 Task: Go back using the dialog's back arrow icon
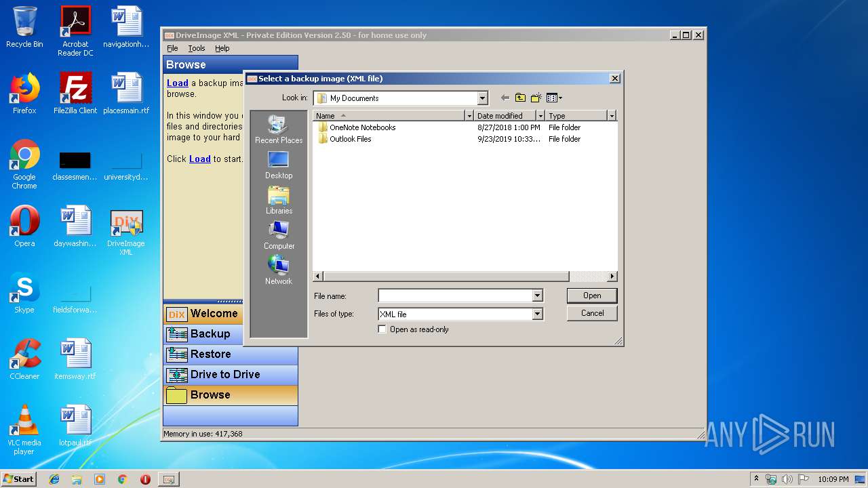tap(505, 98)
